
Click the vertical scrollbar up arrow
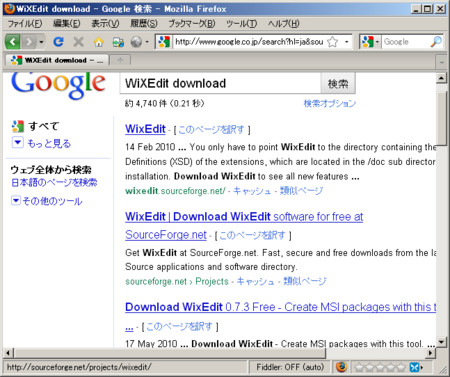[x=441, y=78]
